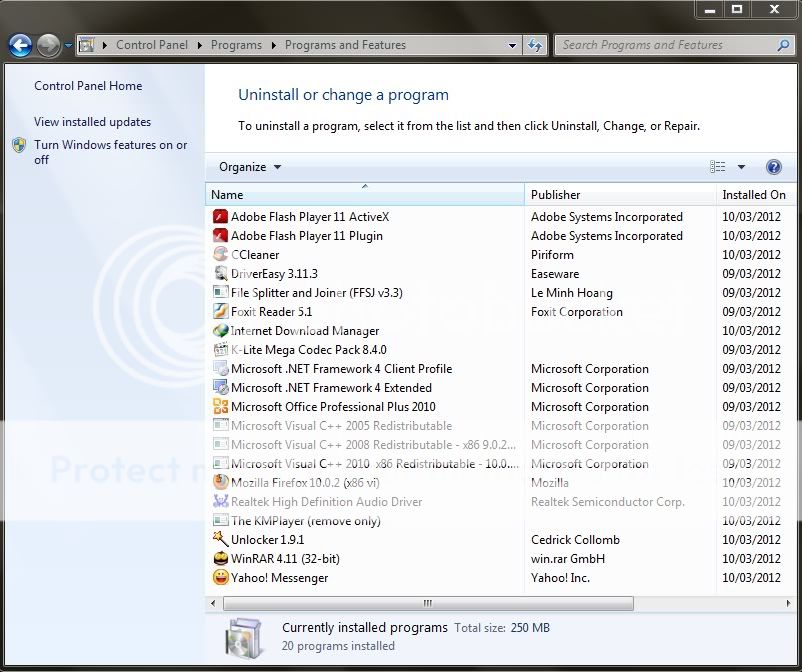Open the address bar history dropdown
Image resolution: width=802 pixels, height=672 pixels.
click(x=512, y=45)
